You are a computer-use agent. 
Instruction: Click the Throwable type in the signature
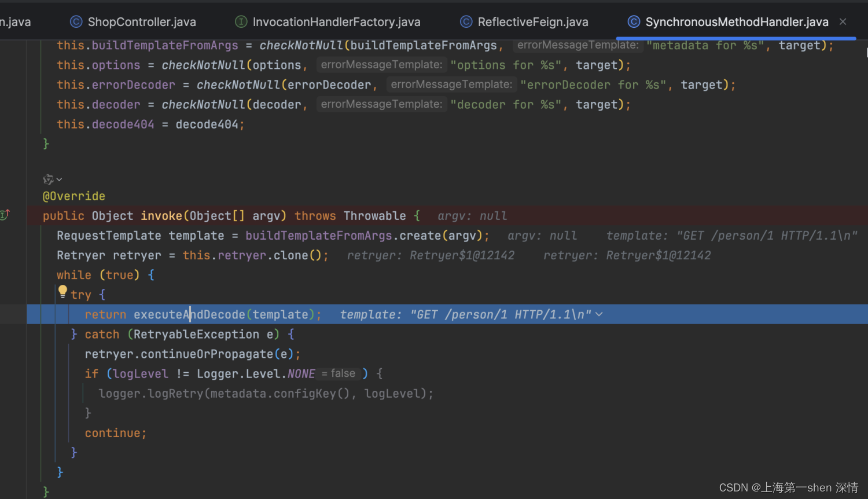point(375,216)
